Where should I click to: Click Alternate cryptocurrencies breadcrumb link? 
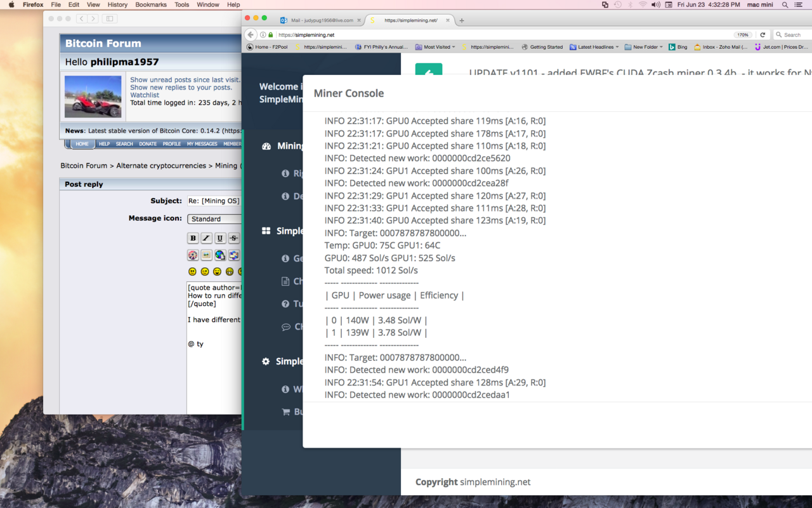162,166
